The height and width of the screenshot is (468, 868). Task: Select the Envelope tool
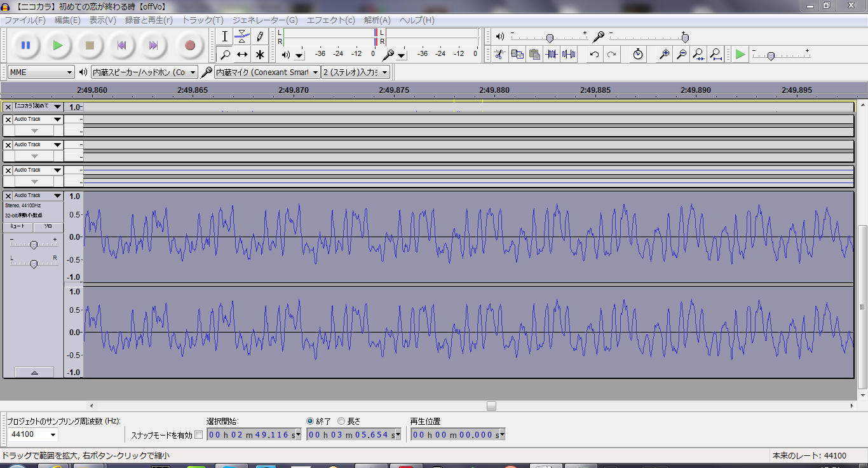coord(242,36)
